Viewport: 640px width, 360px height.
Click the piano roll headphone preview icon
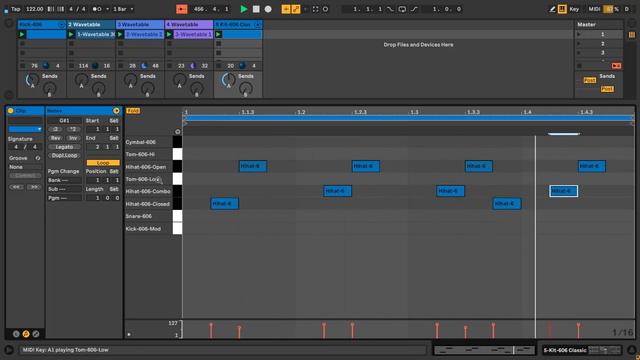tap(178, 131)
